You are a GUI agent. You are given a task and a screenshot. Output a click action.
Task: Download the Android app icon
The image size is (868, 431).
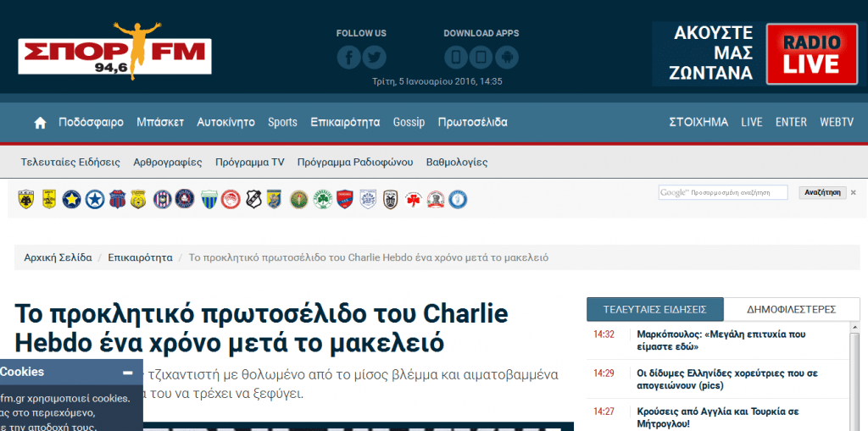coord(507,57)
